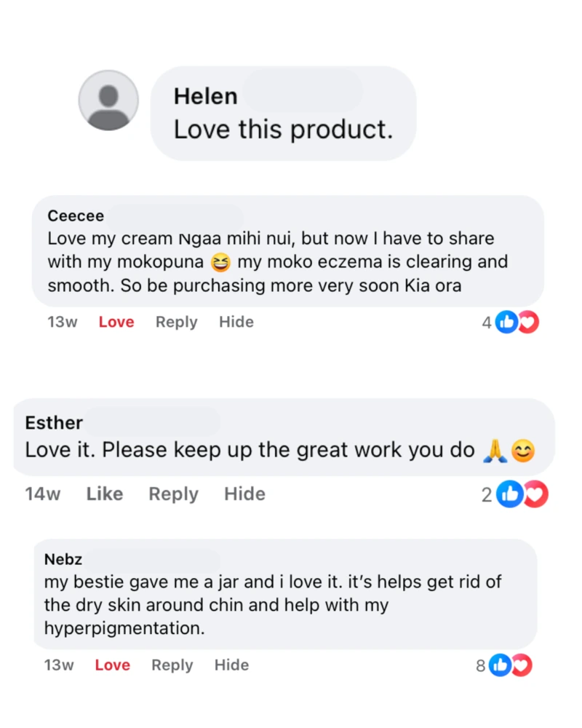Open Helen's name in the top comment
Viewport: 582px width, 728px height.
pyautogui.click(x=205, y=95)
